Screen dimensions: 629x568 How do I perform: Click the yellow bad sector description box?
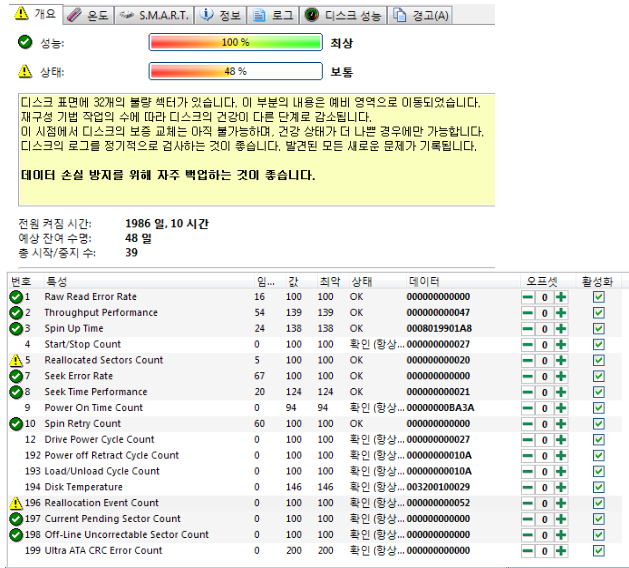(257, 150)
